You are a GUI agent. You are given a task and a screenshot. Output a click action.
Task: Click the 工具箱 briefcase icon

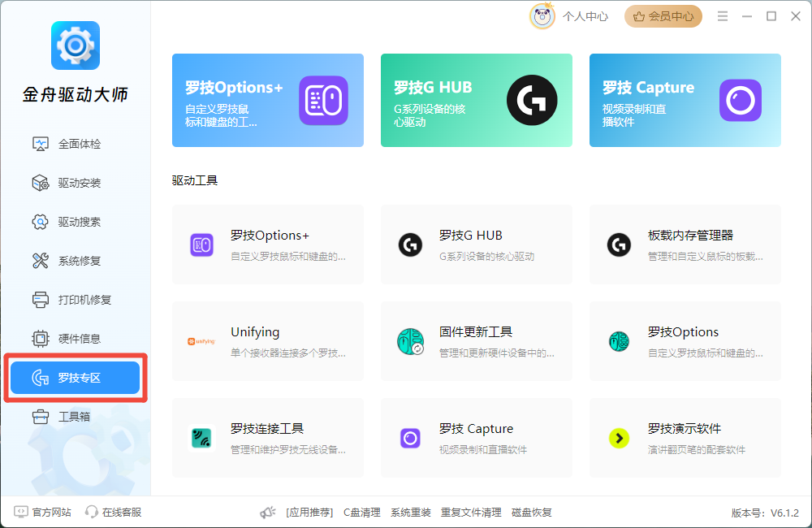[x=41, y=417]
